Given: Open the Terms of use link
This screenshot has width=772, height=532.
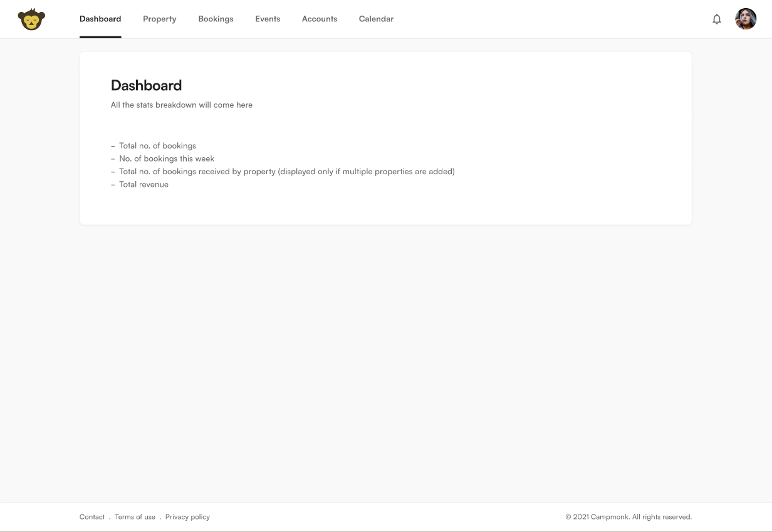Looking at the screenshot, I should pos(135,517).
